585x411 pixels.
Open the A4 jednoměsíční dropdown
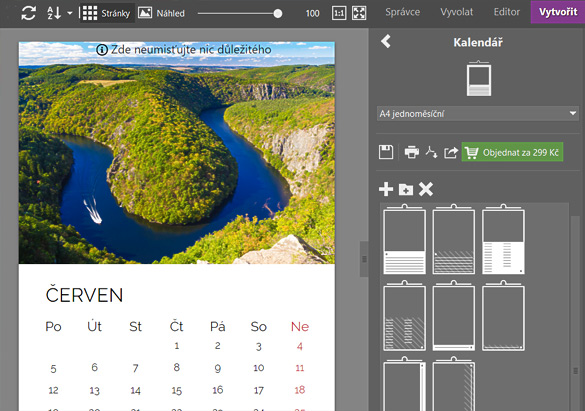point(478,113)
